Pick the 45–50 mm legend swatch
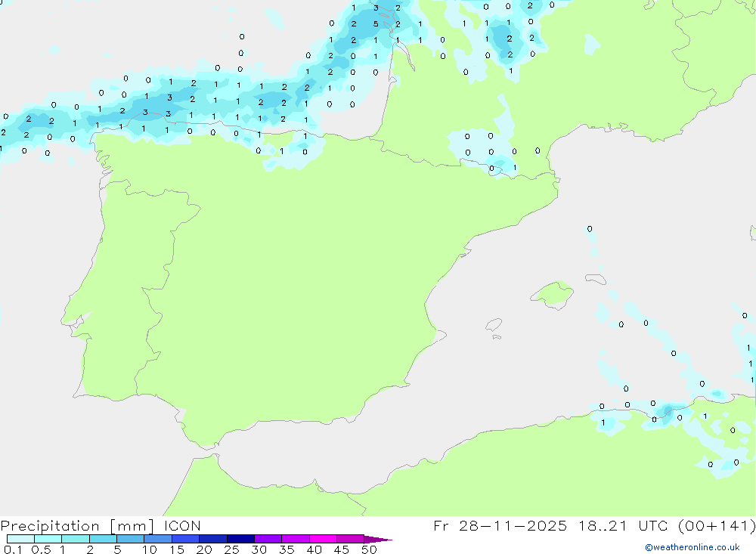The width and height of the screenshot is (756, 554). click(x=350, y=539)
